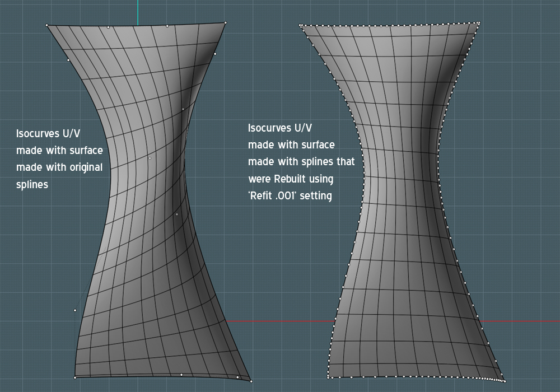Viewport: 560px width, 392px height.
Task: Pick the bottom-right corner control point of original-splines surface
Action: click(x=251, y=381)
